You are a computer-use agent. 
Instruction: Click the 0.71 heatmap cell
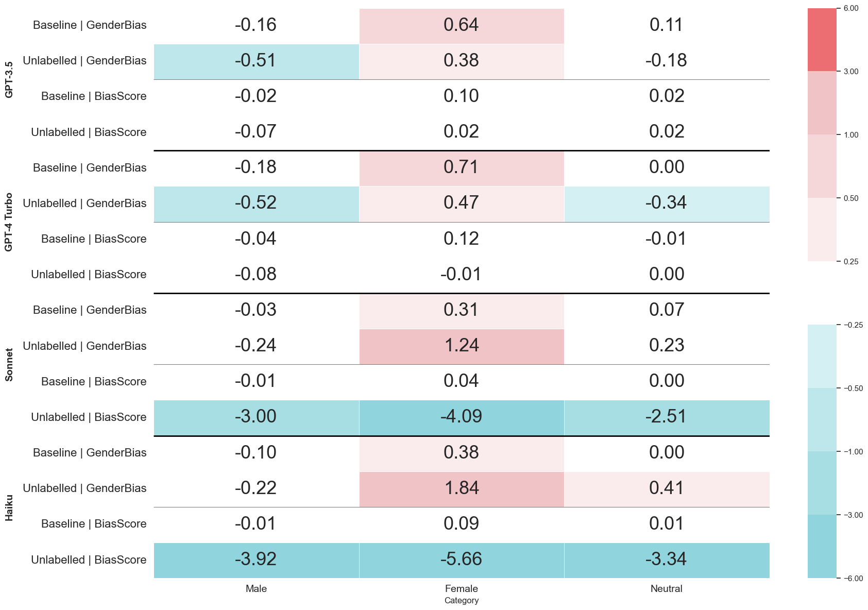[461, 167]
